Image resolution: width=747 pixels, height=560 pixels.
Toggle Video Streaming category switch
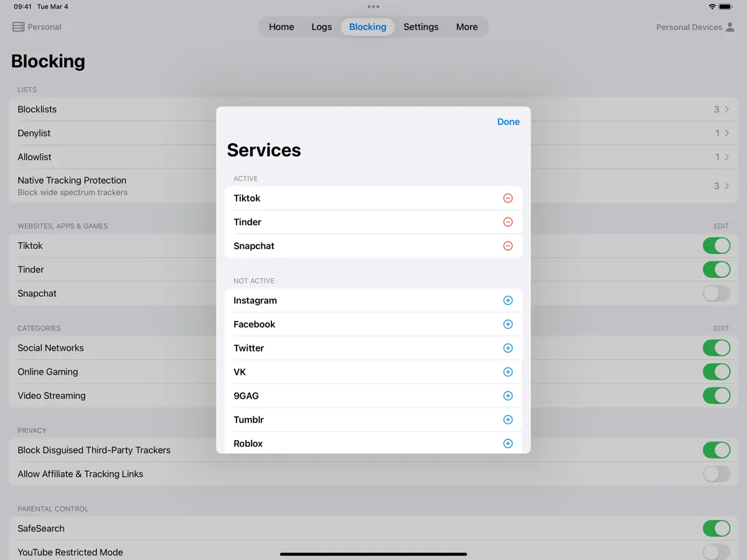coord(716,396)
